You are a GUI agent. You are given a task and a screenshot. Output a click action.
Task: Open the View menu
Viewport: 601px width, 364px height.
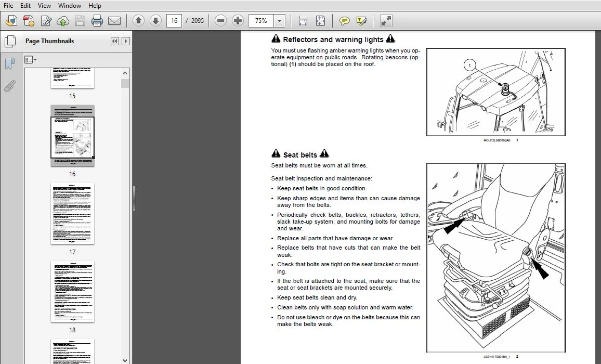44,5
